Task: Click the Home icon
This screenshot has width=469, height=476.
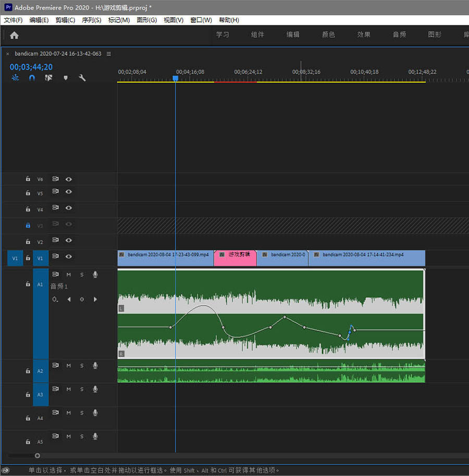Action: pos(14,35)
